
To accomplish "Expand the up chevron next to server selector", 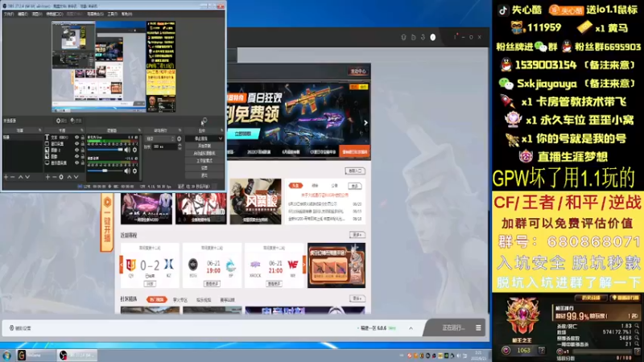I will [411, 328].
